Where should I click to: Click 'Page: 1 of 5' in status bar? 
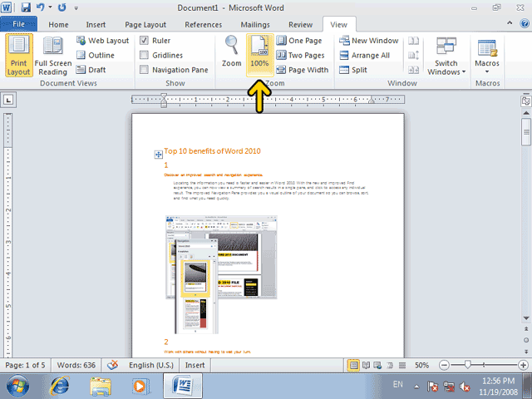pyautogui.click(x=26, y=365)
